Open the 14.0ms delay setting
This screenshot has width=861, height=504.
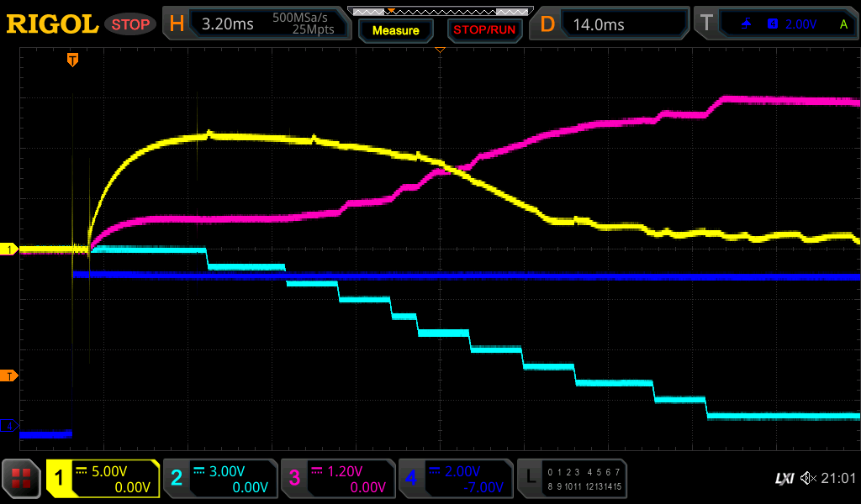(x=599, y=24)
